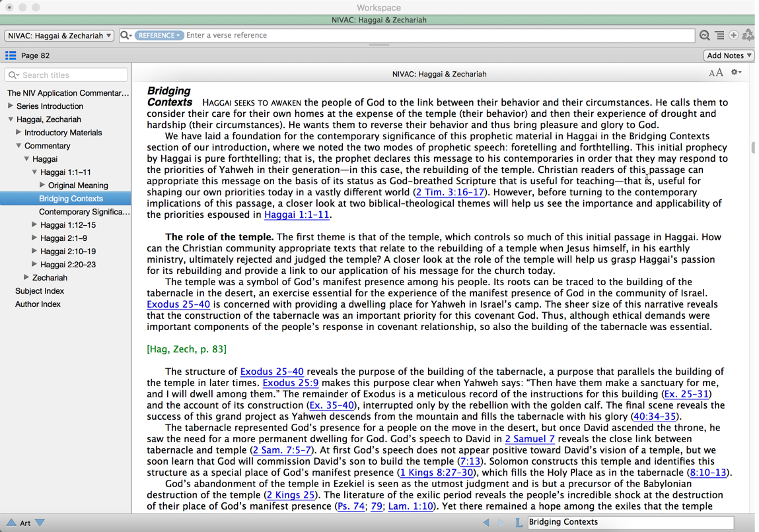Select Contemporary Significance in the sidebar
The width and height of the screenshot is (759, 532).
pos(84,212)
